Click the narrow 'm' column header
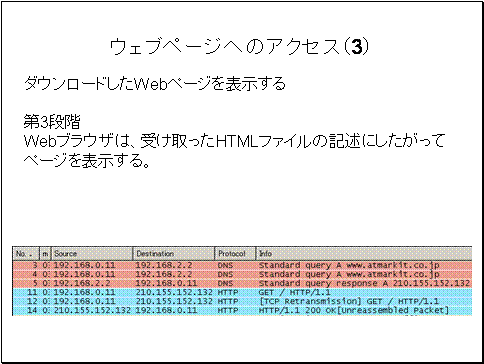 pos(45,254)
